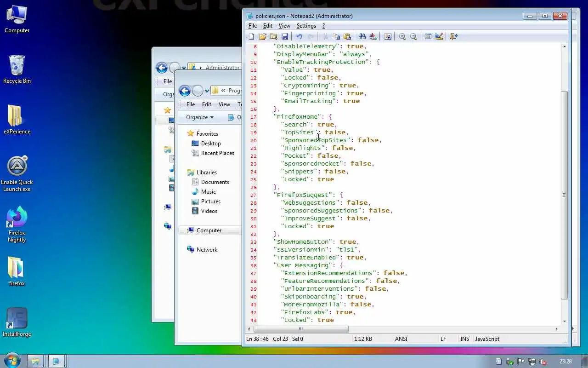Open recent pages dropdown in back Explorer
The height and width of the screenshot is (368, 588).
(184, 68)
